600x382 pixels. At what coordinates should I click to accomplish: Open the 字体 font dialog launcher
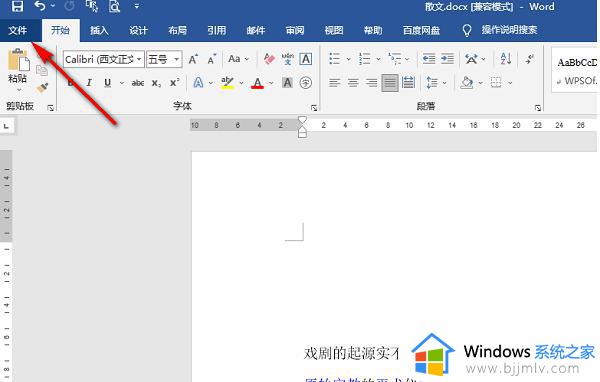[x=314, y=108]
